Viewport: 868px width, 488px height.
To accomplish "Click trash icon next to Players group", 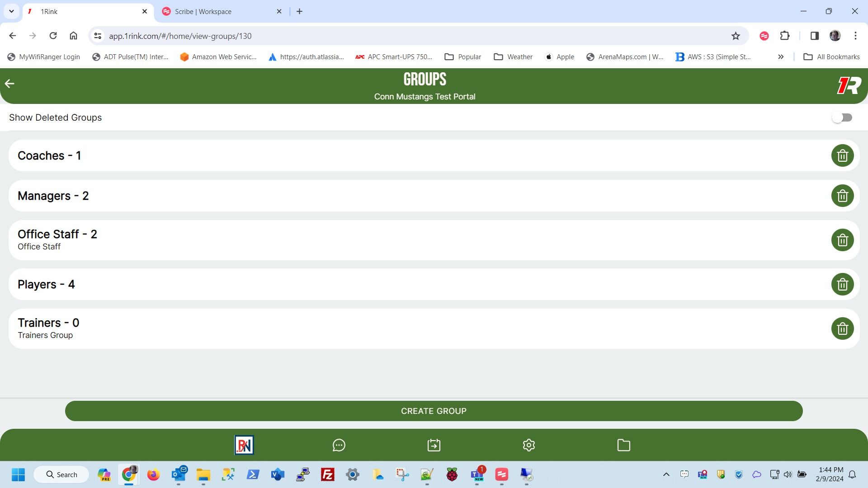I will [x=842, y=284].
